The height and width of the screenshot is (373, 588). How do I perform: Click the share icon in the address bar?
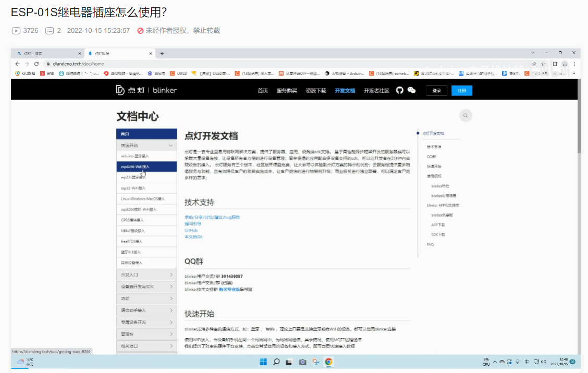click(x=534, y=64)
